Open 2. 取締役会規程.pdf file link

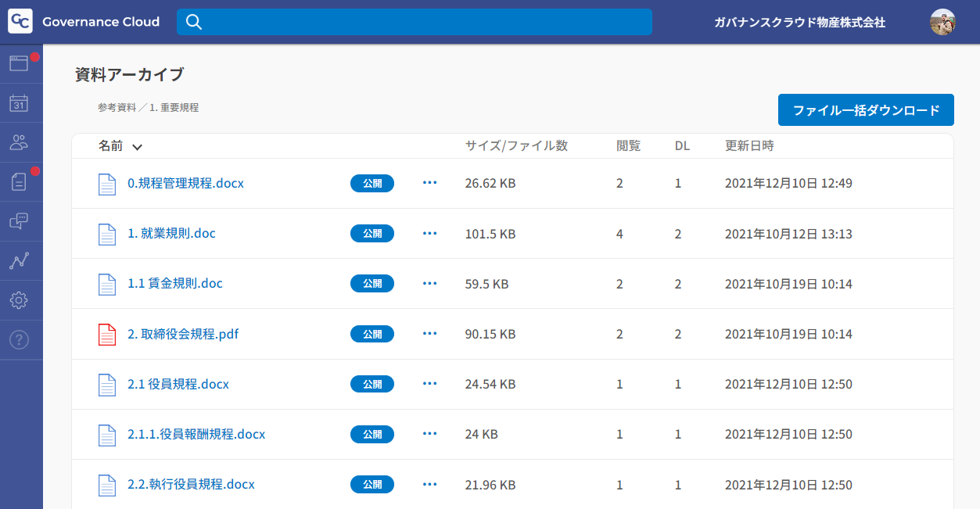pyautogui.click(x=183, y=334)
